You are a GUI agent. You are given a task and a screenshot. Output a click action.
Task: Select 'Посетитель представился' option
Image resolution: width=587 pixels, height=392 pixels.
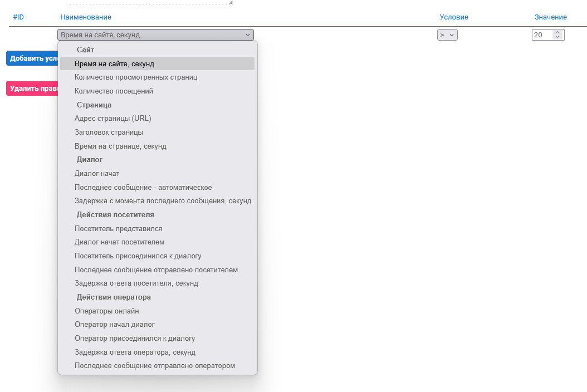pyautogui.click(x=118, y=229)
